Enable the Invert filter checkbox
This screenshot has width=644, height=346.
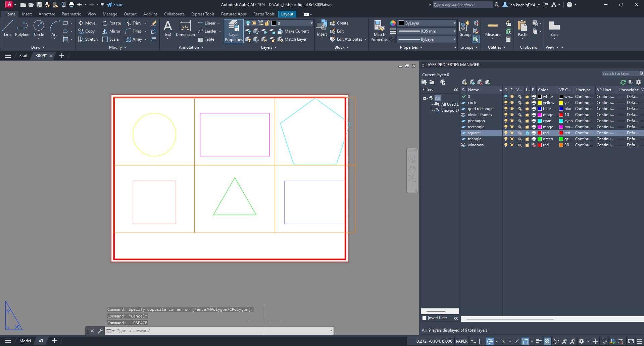[x=425, y=318]
